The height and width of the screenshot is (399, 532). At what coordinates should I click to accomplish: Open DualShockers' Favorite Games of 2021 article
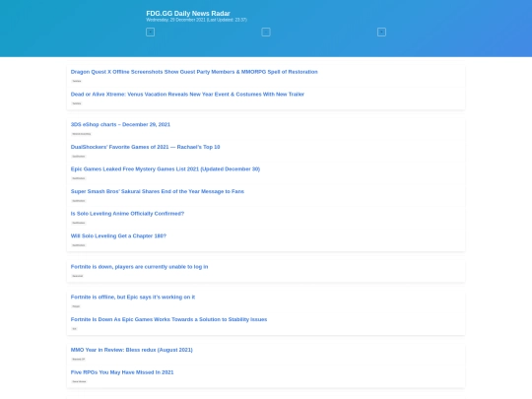145,147
